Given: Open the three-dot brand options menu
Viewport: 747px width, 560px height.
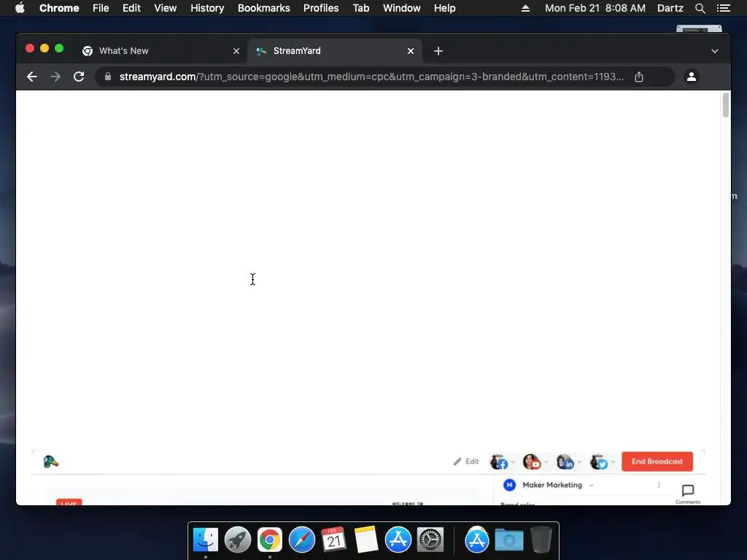Looking at the screenshot, I should [659, 485].
